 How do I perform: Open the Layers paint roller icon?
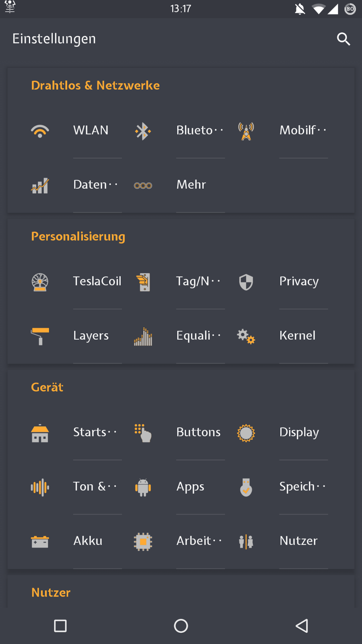40,336
